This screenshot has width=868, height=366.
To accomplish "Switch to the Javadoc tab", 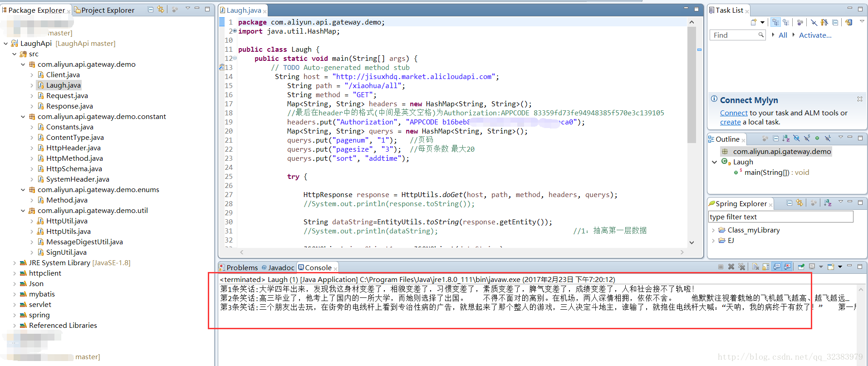I will coord(278,267).
